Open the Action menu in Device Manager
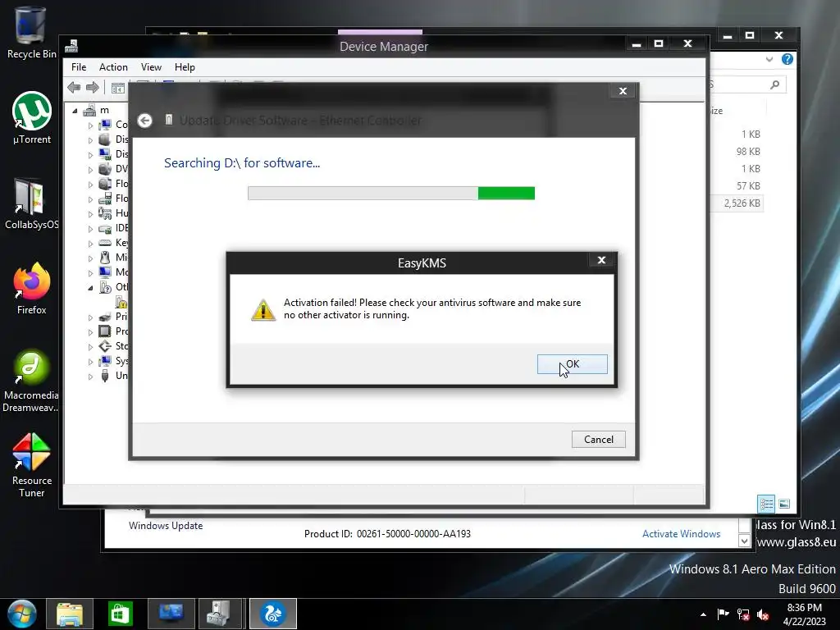Image resolution: width=840 pixels, height=630 pixels. click(113, 67)
